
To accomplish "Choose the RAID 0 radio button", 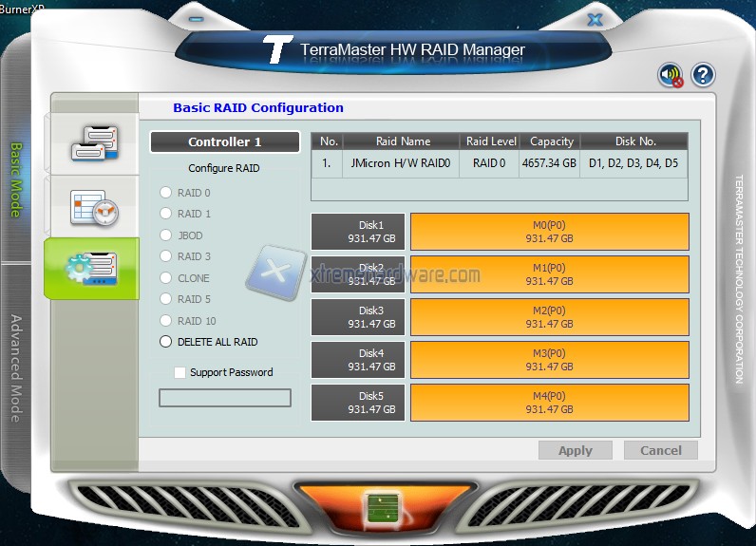I will point(166,193).
